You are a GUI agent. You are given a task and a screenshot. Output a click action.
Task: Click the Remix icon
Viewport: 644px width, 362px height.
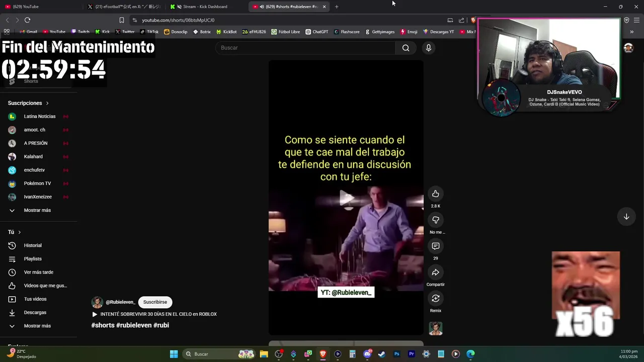coord(436,299)
